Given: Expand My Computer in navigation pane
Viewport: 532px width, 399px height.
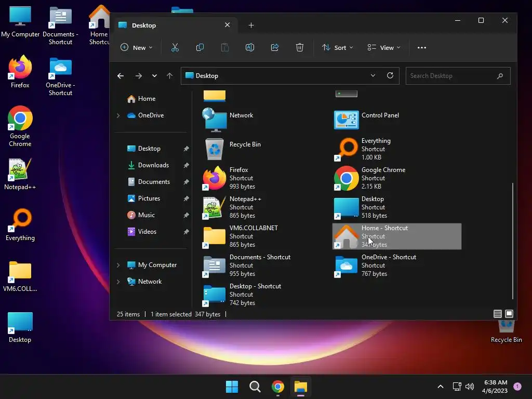Looking at the screenshot, I should click(x=118, y=265).
